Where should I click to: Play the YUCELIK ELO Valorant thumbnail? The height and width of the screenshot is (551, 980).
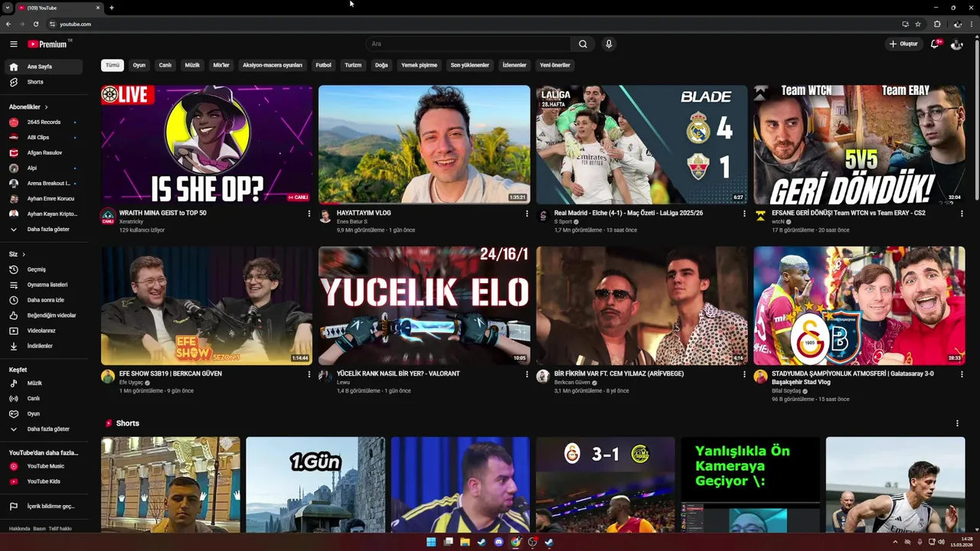(x=424, y=305)
